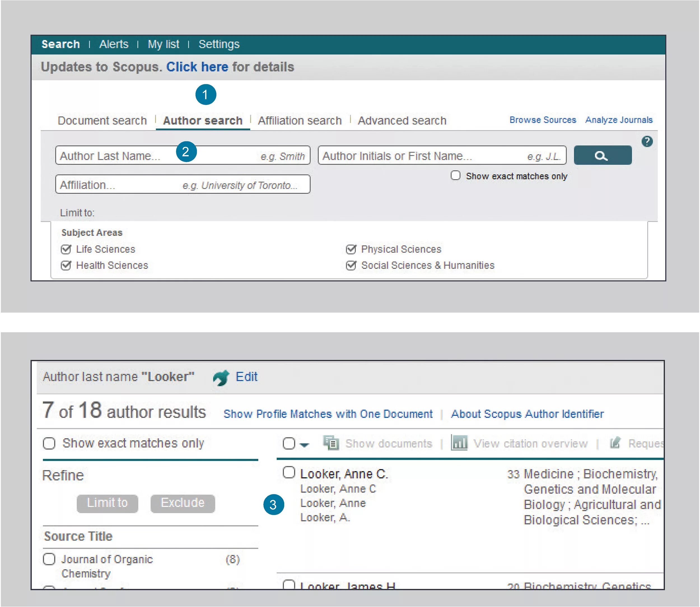Select the checkbox for Looker, Anne C.
Viewport: 700px width, 607px height.
pos(289,472)
